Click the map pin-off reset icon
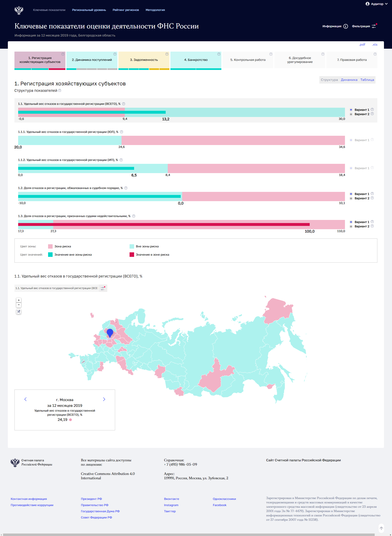 (x=19, y=312)
